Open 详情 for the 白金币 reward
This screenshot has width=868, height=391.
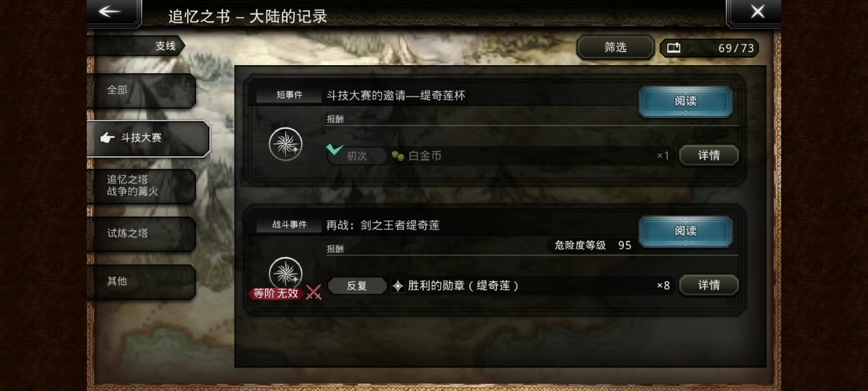tap(709, 155)
